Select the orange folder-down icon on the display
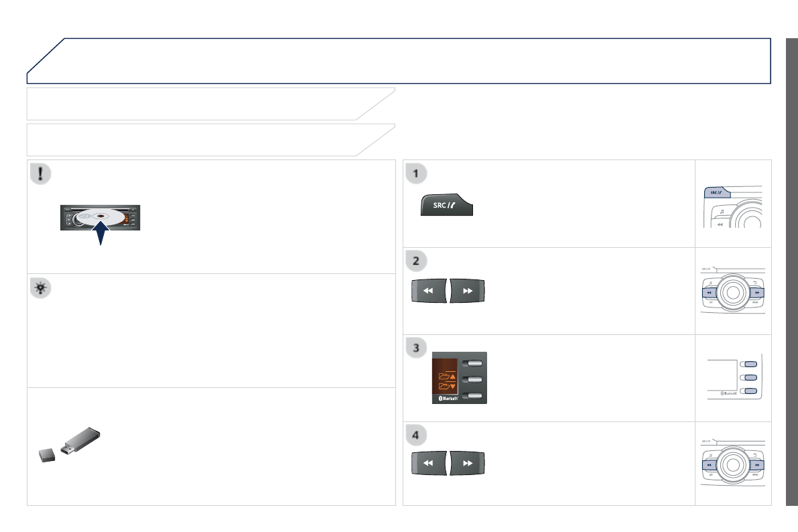The image size is (798, 532). coord(445,385)
